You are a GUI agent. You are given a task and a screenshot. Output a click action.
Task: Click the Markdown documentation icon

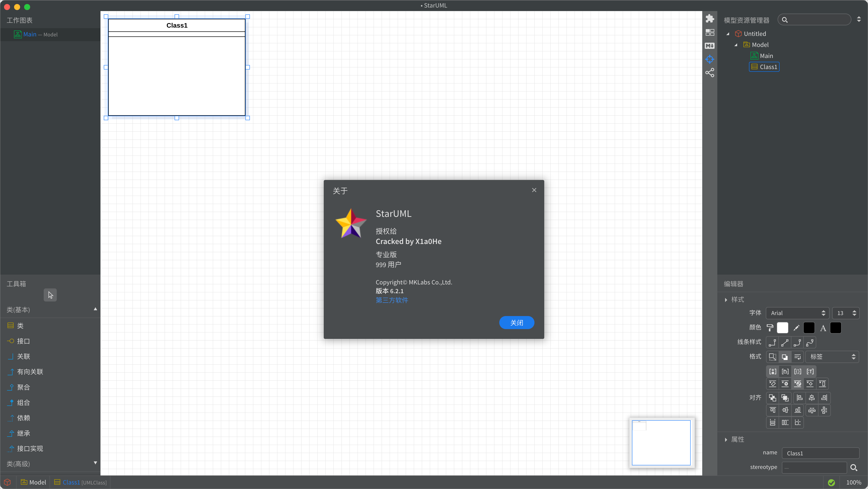pyautogui.click(x=710, y=46)
